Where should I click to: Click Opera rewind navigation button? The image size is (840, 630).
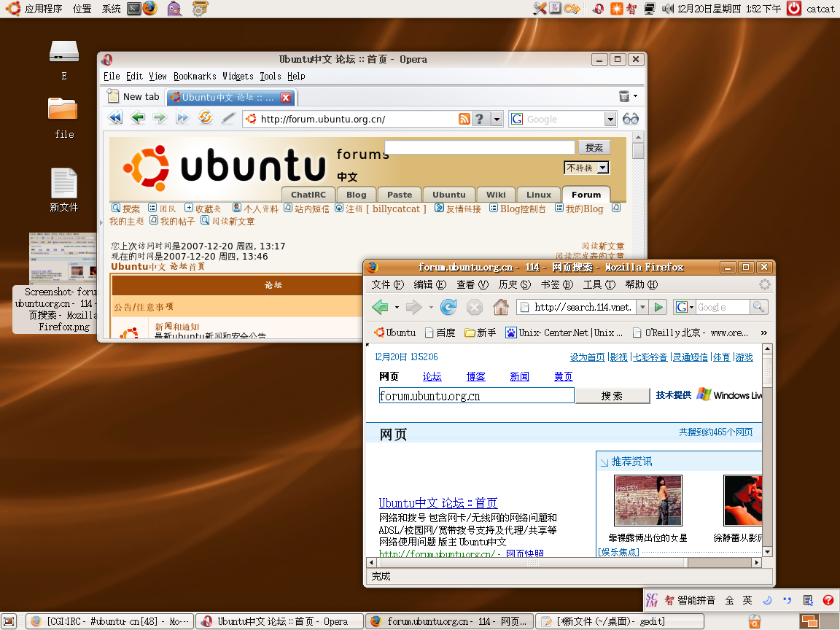pyautogui.click(x=115, y=118)
